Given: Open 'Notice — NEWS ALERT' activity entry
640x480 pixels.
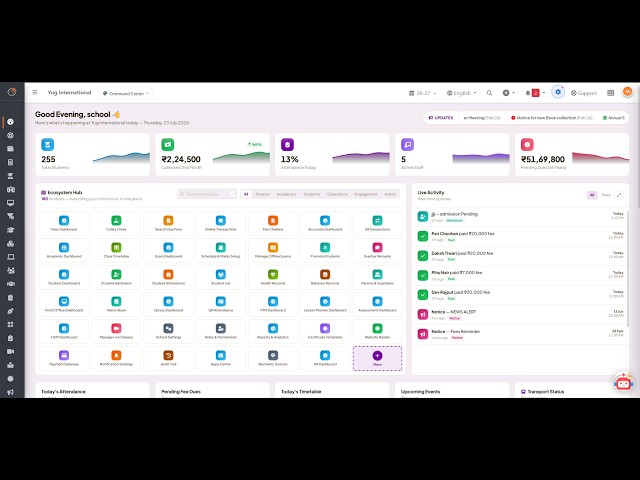Looking at the screenshot, I should tap(520, 314).
